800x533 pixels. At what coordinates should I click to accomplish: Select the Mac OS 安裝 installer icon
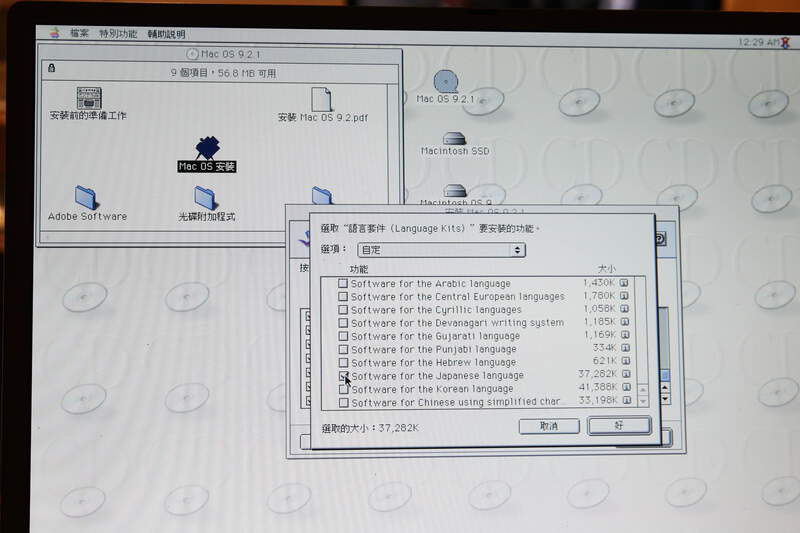pyautogui.click(x=207, y=154)
